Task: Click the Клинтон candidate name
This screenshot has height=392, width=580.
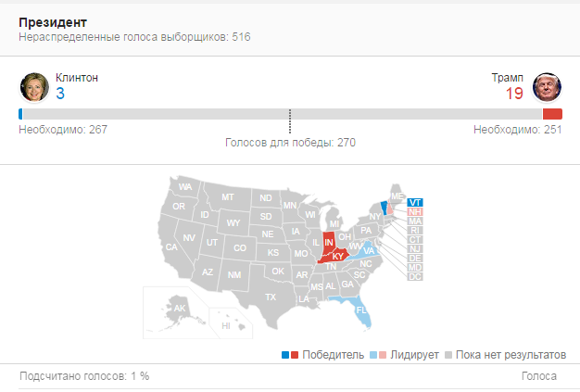Action: pyautogui.click(x=76, y=78)
